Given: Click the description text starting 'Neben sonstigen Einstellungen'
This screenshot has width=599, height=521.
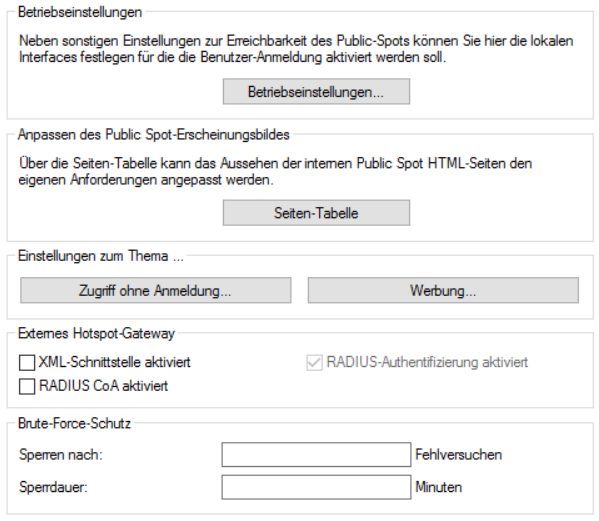Looking at the screenshot, I should point(296,49).
